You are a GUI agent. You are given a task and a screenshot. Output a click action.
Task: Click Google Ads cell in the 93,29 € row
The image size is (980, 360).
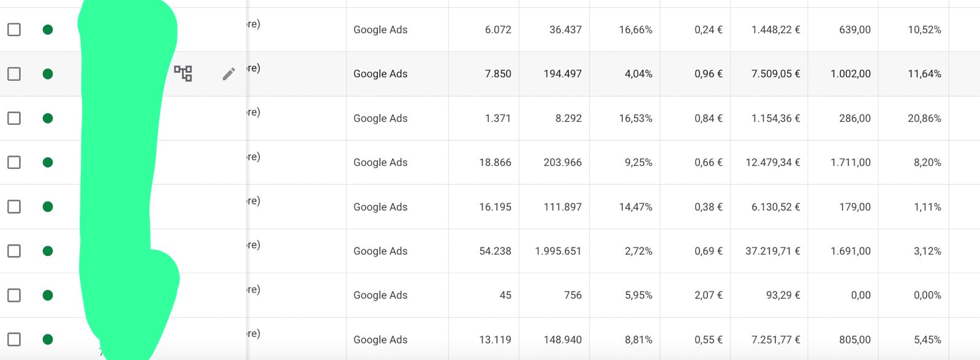coord(380,295)
